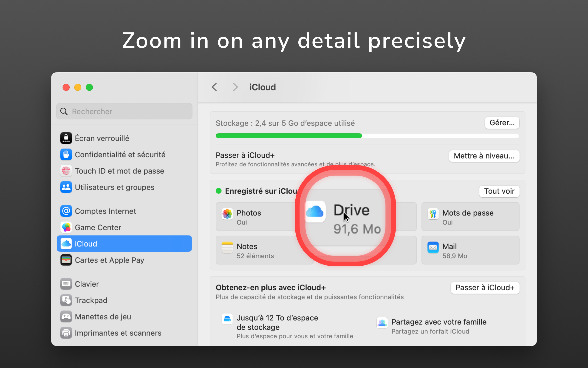This screenshot has height=368, width=588.
Task: Select Comptes Internet in sidebar
Action: click(x=124, y=211)
